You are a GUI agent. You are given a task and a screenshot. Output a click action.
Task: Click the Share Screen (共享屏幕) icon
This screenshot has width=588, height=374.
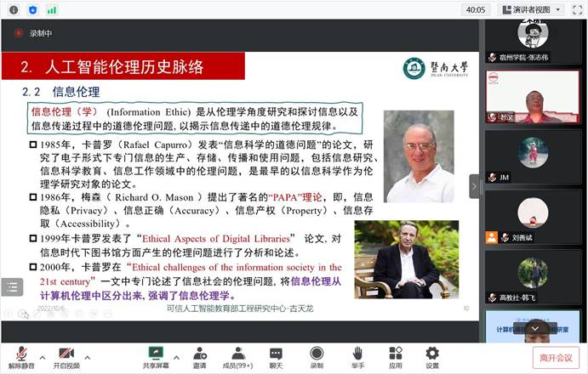pos(155,355)
